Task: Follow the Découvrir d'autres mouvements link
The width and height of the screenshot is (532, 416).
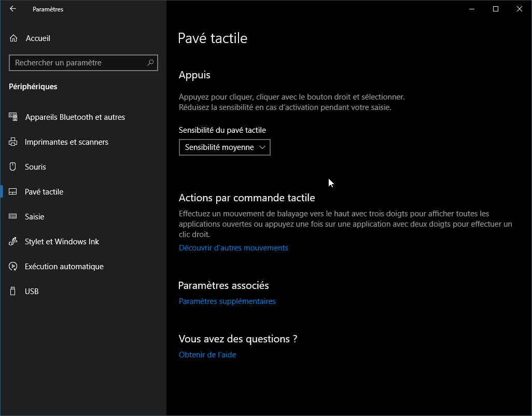Action: point(233,248)
